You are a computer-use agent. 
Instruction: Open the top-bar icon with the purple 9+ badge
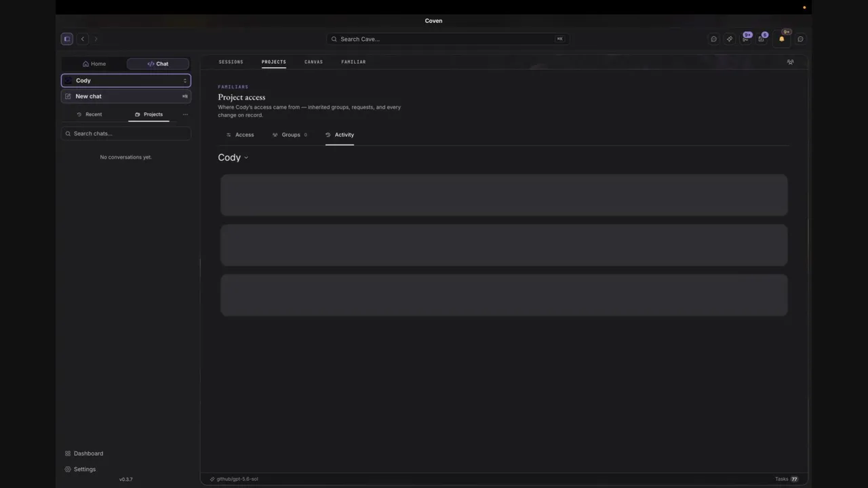pyautogui.click(x=746, y=39)
